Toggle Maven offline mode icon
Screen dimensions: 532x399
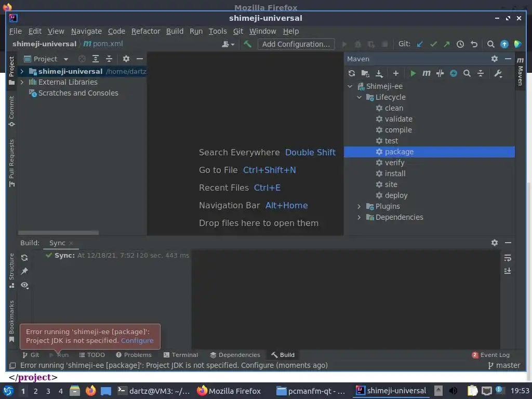(x=454, y=73)
